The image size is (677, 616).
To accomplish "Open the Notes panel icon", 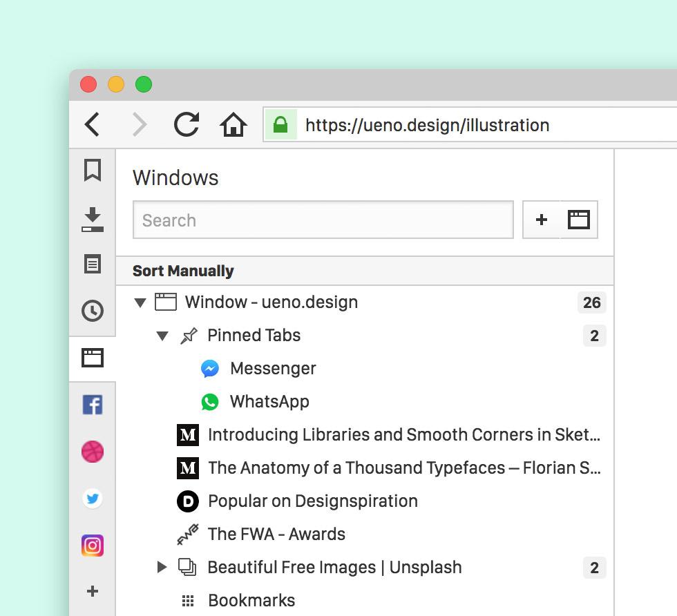I will tap(93, 264).
